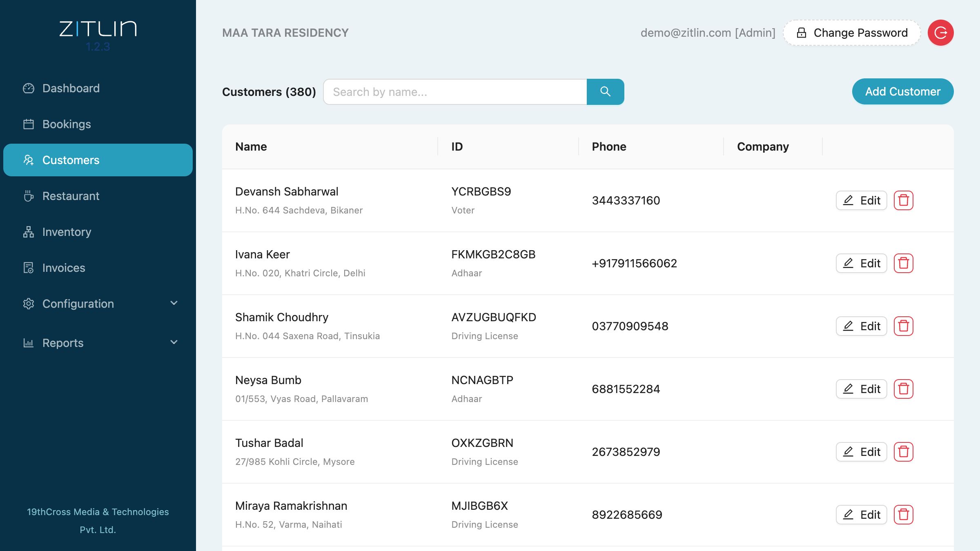Go to Bookings in sidebar

(67, 124)
